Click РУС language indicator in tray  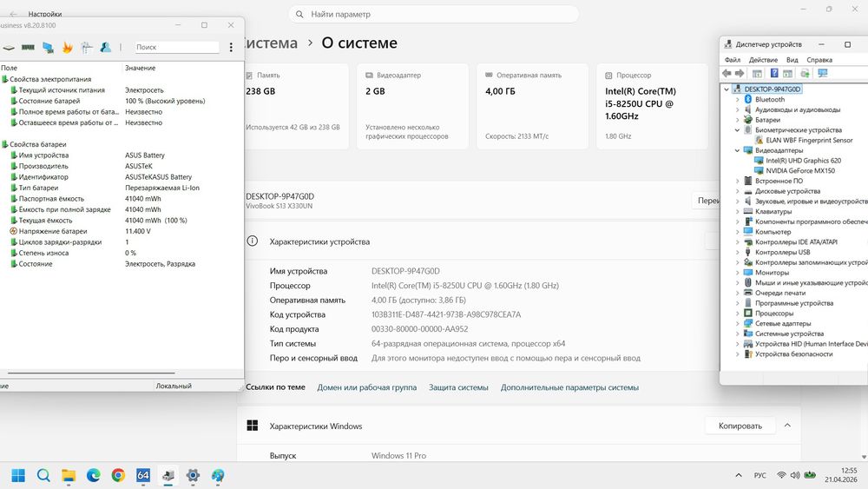click(x=760, y=475)
